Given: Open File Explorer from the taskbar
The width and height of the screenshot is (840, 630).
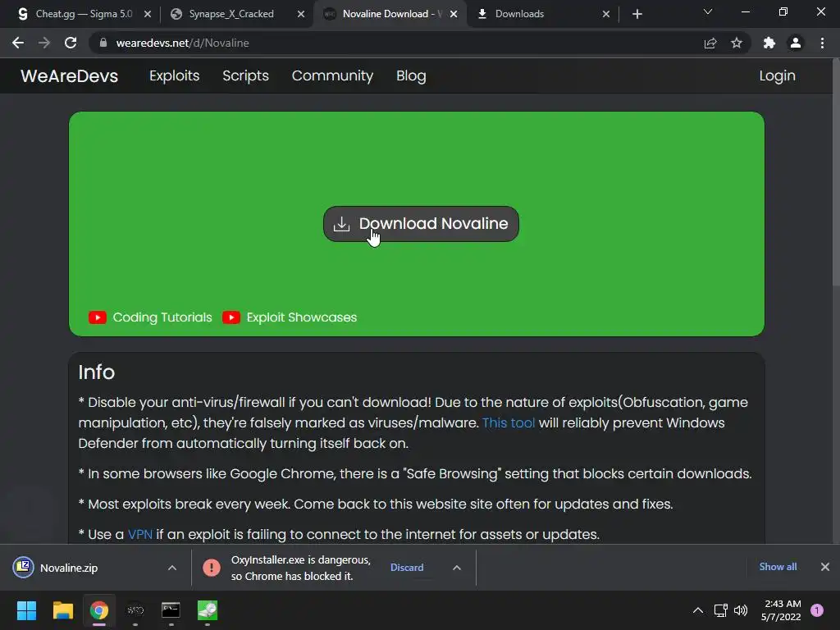Looking at the screenshot, I should 62,610.
